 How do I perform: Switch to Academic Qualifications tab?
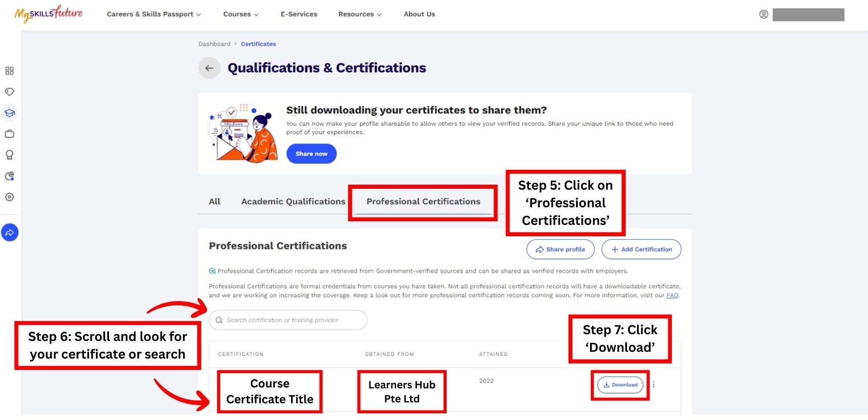(293, 201)
